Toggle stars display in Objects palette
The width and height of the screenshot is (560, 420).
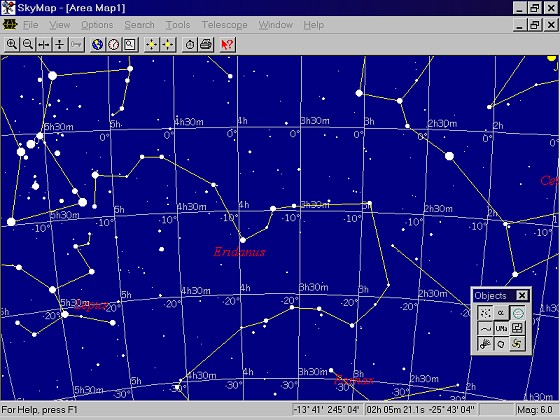(485, 313)
